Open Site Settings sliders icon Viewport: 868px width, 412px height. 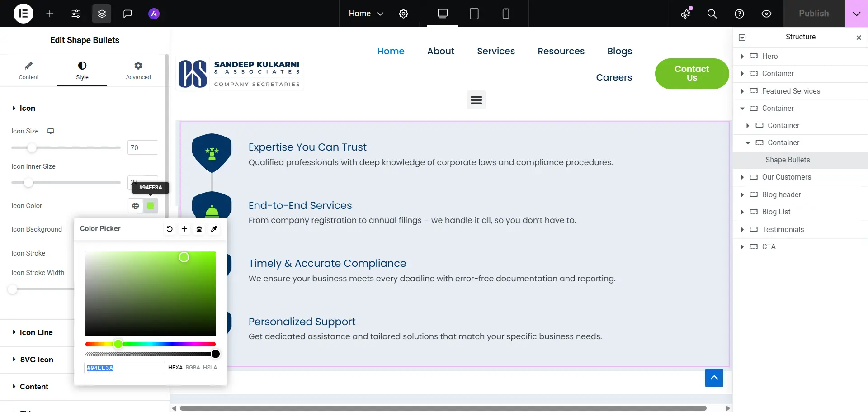pyautogui.click(x=75, y=14)
